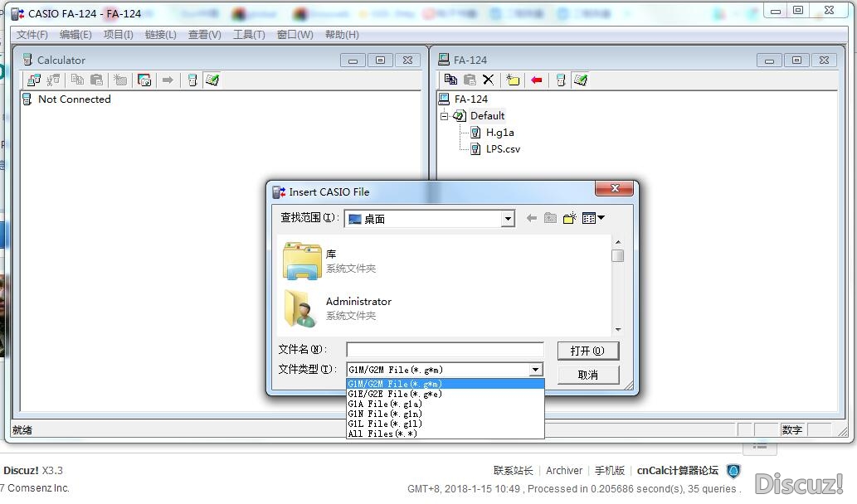
Task: Close the Insert CASIO File dialog
Action: [614, 188]
